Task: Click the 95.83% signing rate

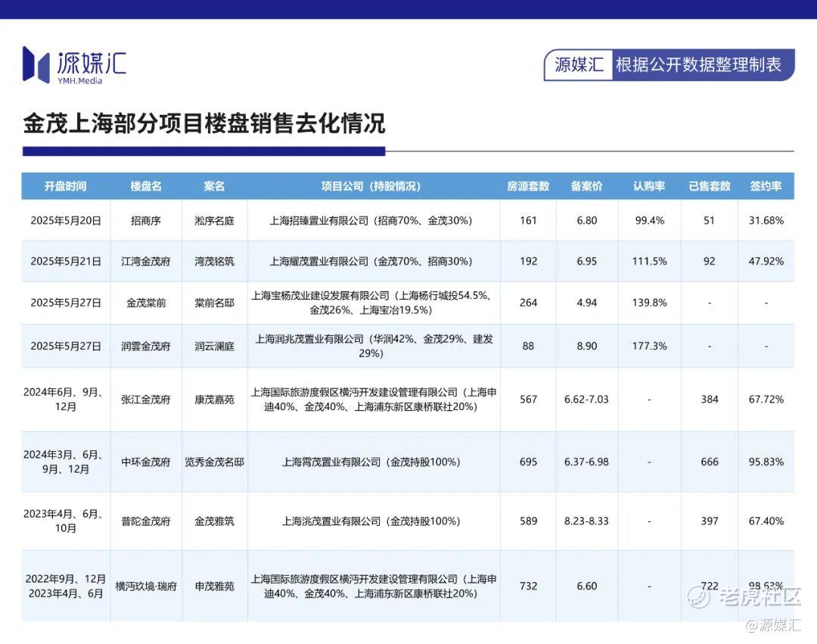Action: point(766,462)
